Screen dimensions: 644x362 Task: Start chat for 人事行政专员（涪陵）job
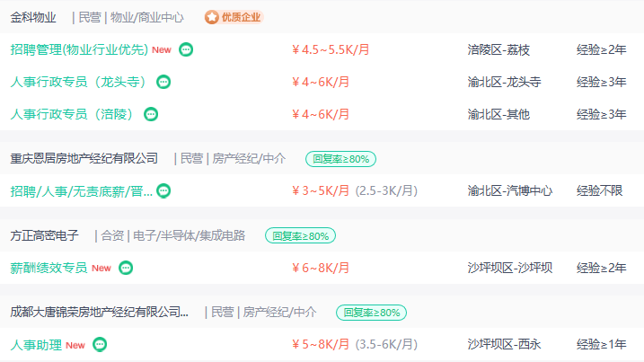point(151,114)
